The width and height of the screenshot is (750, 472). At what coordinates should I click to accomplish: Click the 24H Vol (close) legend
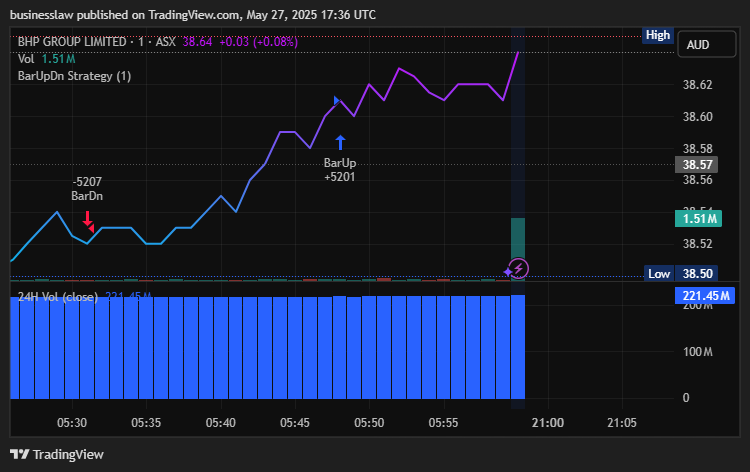(x=58, y=297)
